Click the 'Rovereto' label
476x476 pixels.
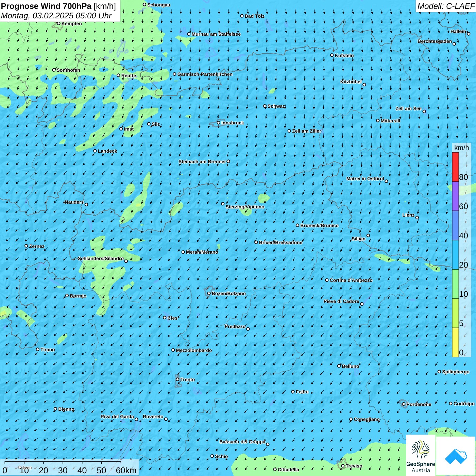pos(153,417)
